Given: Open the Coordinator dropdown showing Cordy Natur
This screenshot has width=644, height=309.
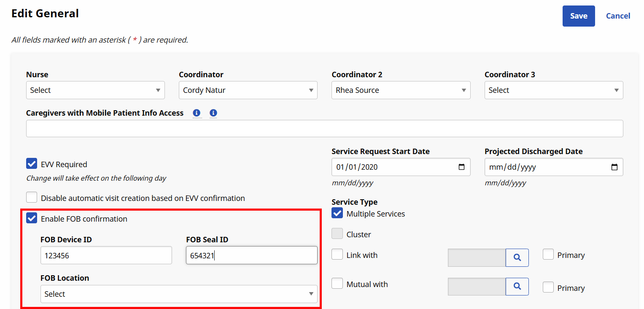Looking at the screenshot, I should click(248, 90).
